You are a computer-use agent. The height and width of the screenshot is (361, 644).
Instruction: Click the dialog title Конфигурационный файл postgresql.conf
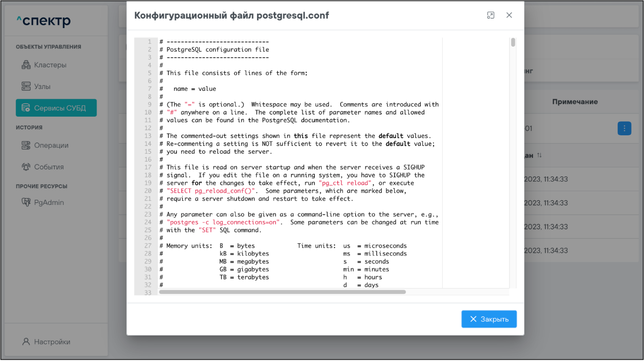pyautogui.click(x=231, y=16)
